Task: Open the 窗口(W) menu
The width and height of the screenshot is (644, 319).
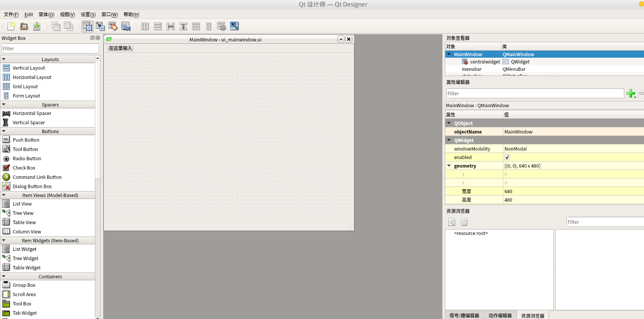Action: pos(110,14)
